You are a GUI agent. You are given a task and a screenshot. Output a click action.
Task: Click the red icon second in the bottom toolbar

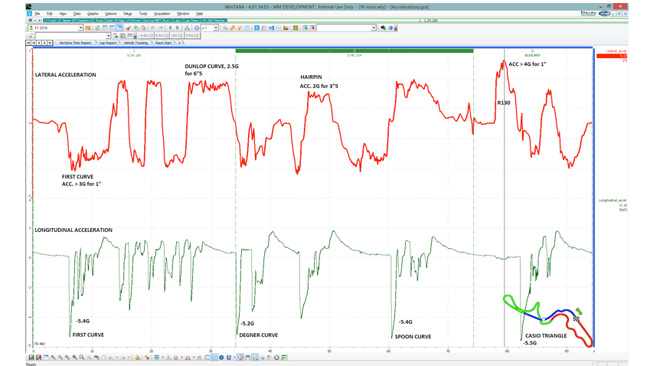tap(39, 357)
